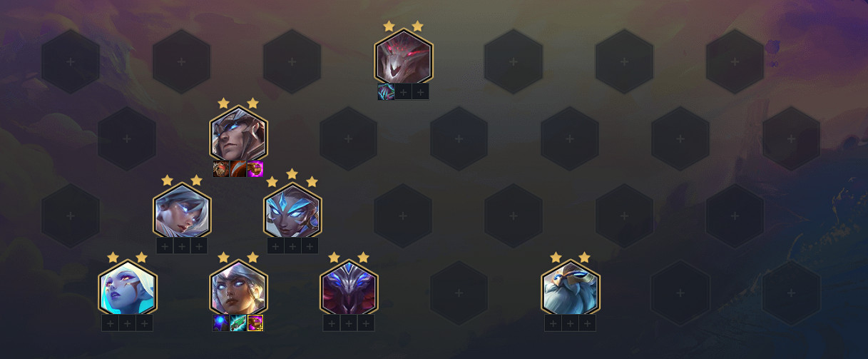Choose the white-bearded champion portrait
This screenshot has width=868, height=359.
(x=571, y=288)
